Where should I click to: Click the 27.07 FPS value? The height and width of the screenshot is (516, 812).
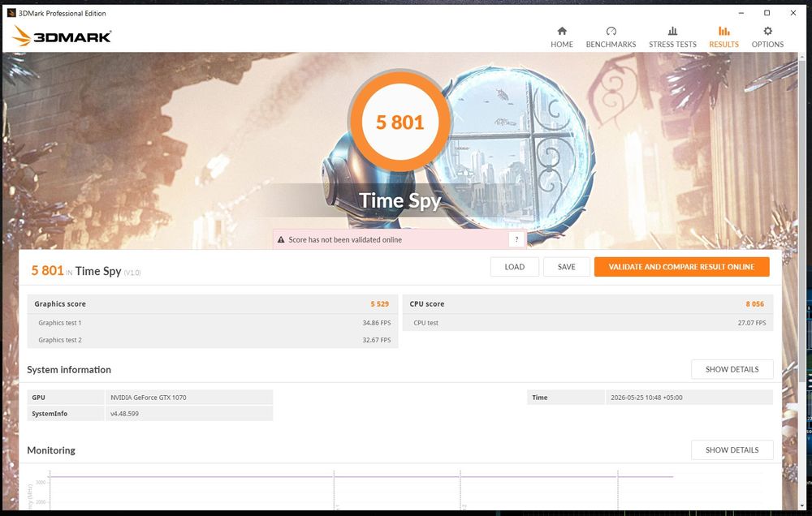coord(751,323)
